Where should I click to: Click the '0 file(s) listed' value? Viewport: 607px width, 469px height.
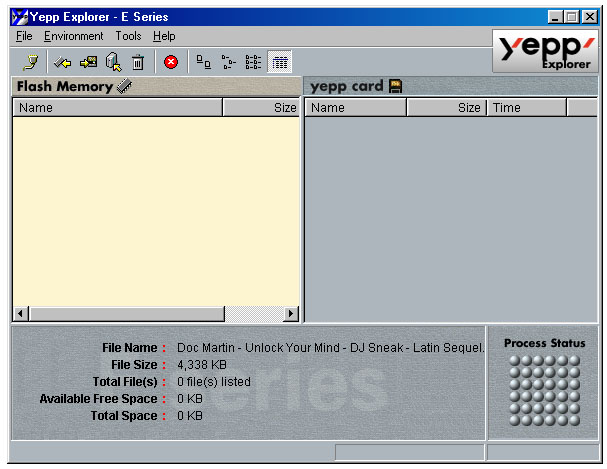[x=214, y=382]
